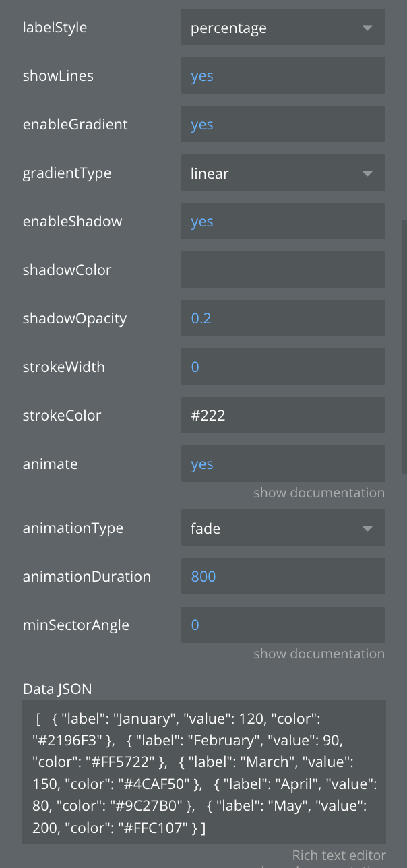Select the minSectorAngle value field
The height and width of the screenshot is (868, 407).
[282, 625]
